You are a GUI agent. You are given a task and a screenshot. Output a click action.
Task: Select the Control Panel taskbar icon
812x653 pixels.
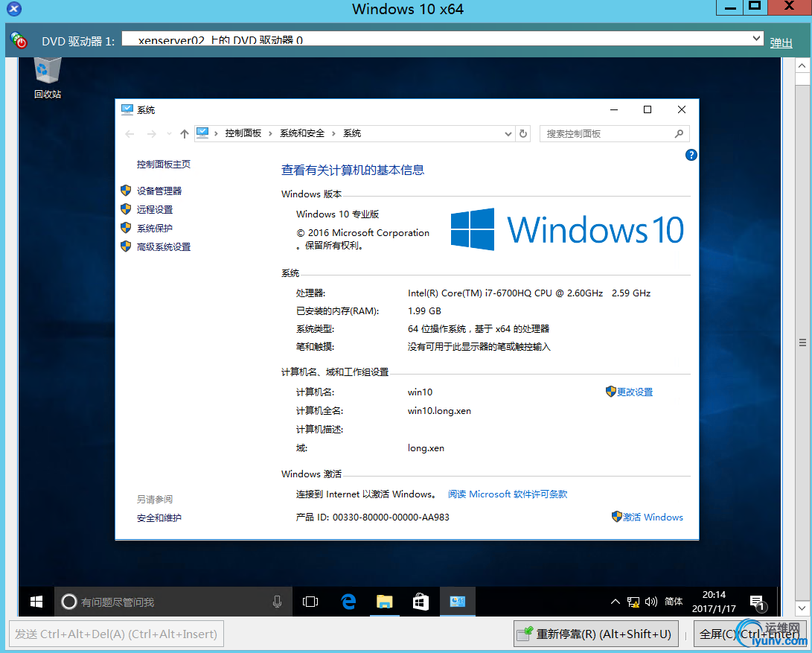click(x=457, y=601)
